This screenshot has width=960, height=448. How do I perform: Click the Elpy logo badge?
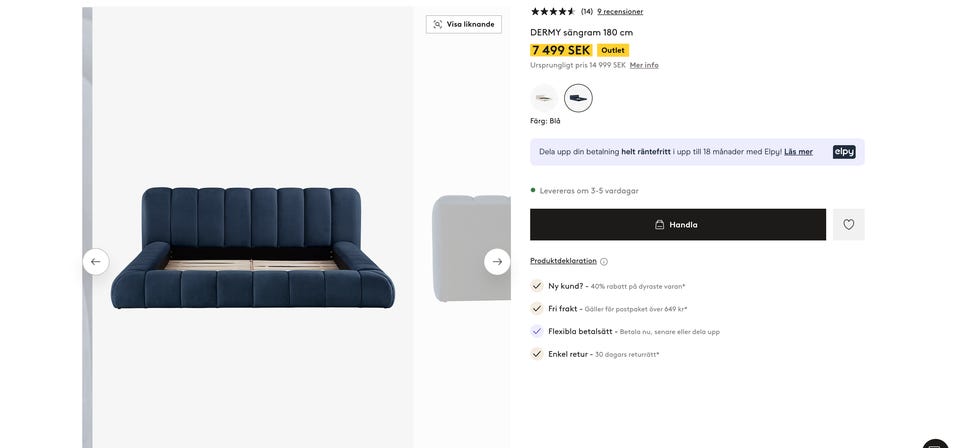844,152
